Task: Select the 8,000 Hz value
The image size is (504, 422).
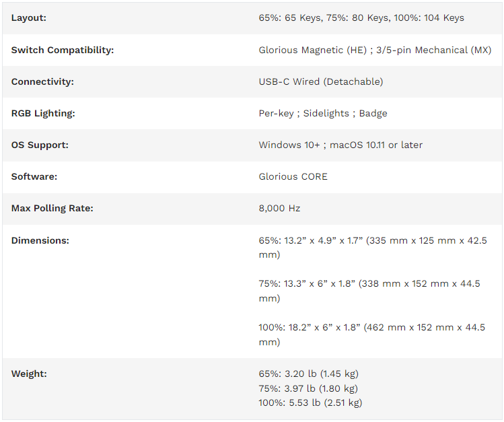Action: (x=279, y=208)
